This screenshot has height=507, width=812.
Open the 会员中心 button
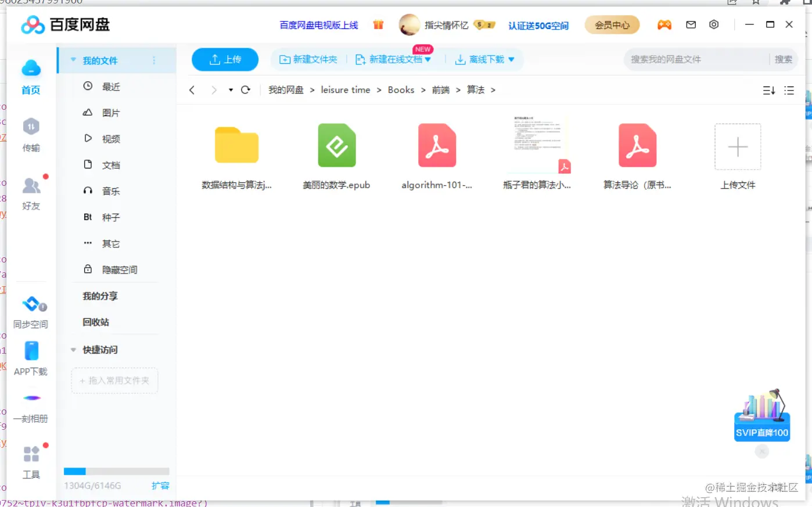pyautogui.click(x=612, y=25)
